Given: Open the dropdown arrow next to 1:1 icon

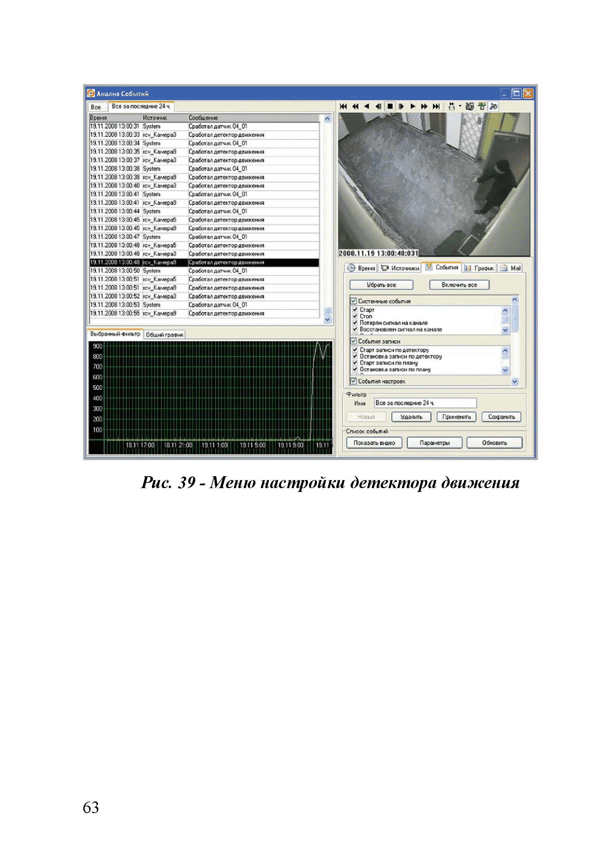Looking at the screenshot, I should point(460,106).
